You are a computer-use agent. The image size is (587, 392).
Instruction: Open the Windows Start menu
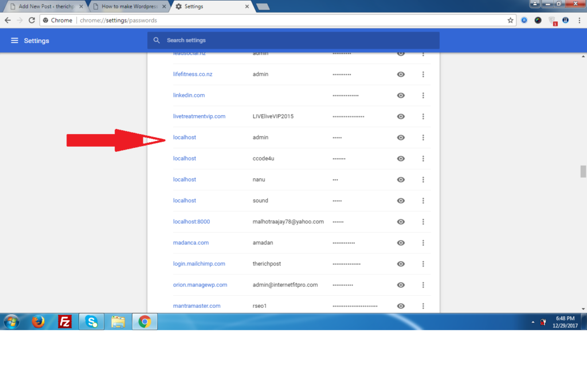pyautogui.click(x=11, y=322)
